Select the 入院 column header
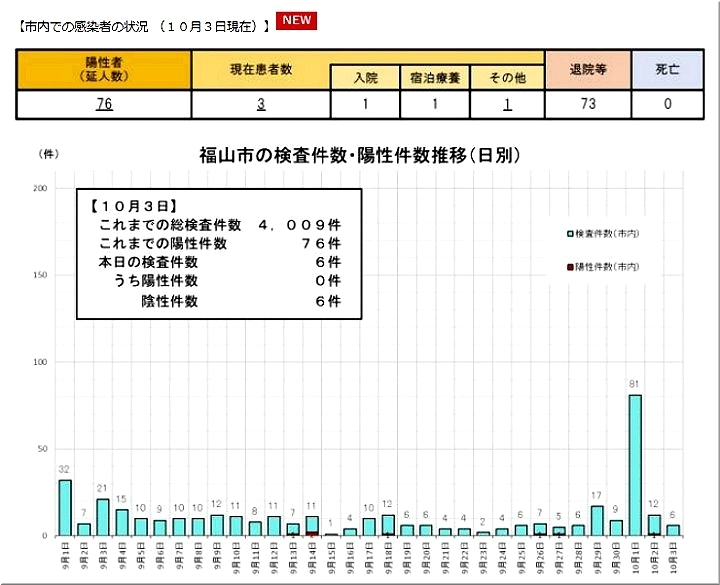This screenshot has width=720, height=585. [366, 78]
